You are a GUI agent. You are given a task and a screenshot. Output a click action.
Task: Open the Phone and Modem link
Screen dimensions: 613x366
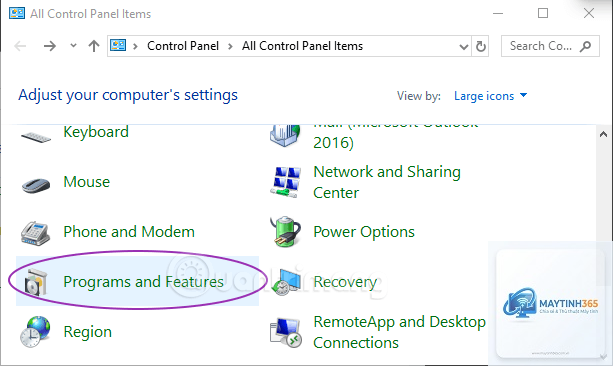tap(129, 232)
